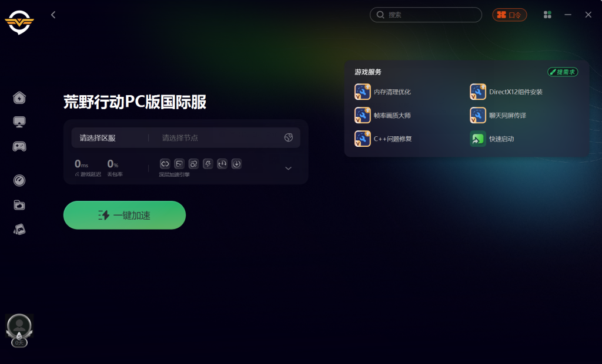The image size is (602, 364).
Task: Go back with the left arrow
Action: pos(53,15)
